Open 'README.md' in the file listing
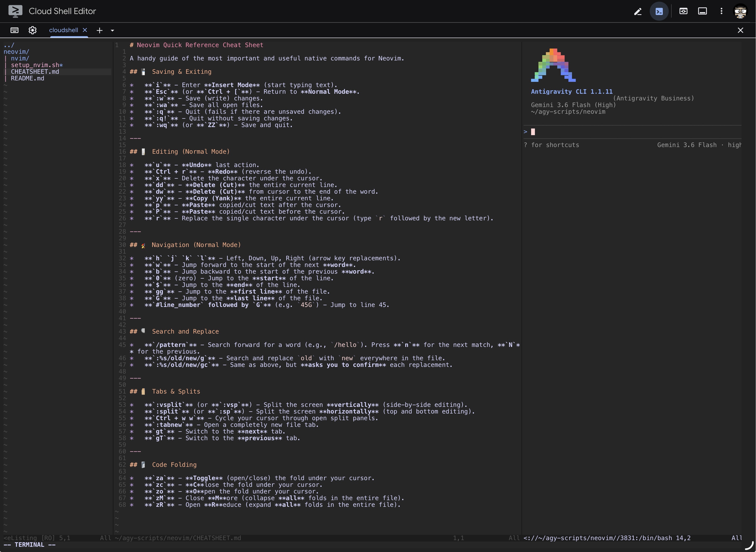 tap(27, 79)
